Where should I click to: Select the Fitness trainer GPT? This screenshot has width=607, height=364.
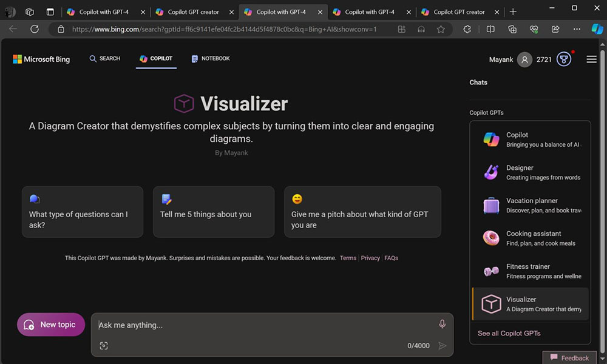click(530, 271)
